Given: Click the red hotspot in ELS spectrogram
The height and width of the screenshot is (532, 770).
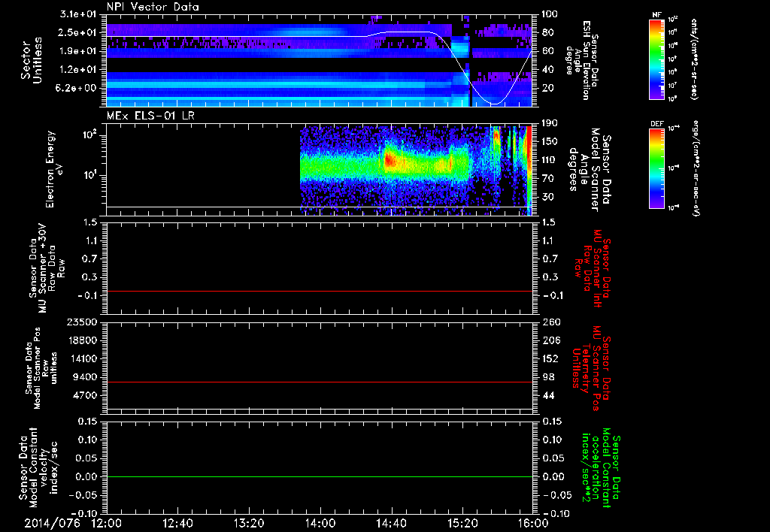Looking at the screenshot, I should pos(390,160).
